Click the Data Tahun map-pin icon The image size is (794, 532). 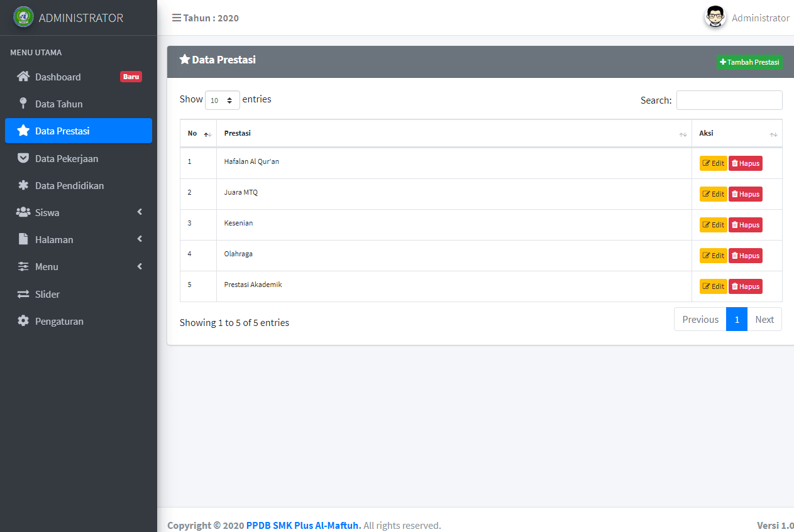coord(21,104)
